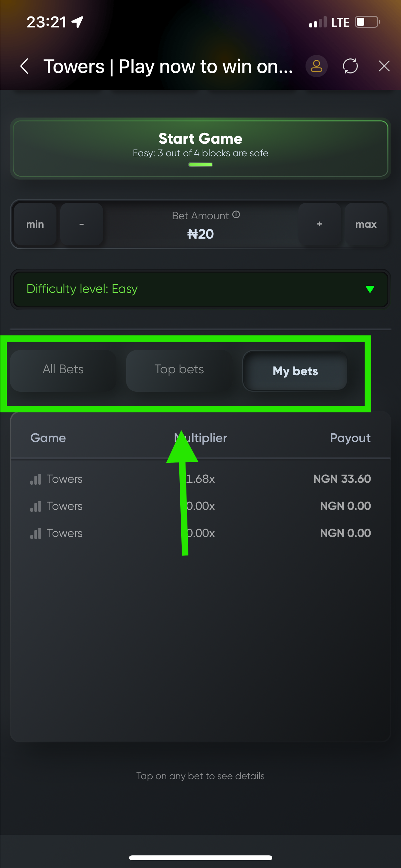Tap the back arrow in header

click(24, 66)
